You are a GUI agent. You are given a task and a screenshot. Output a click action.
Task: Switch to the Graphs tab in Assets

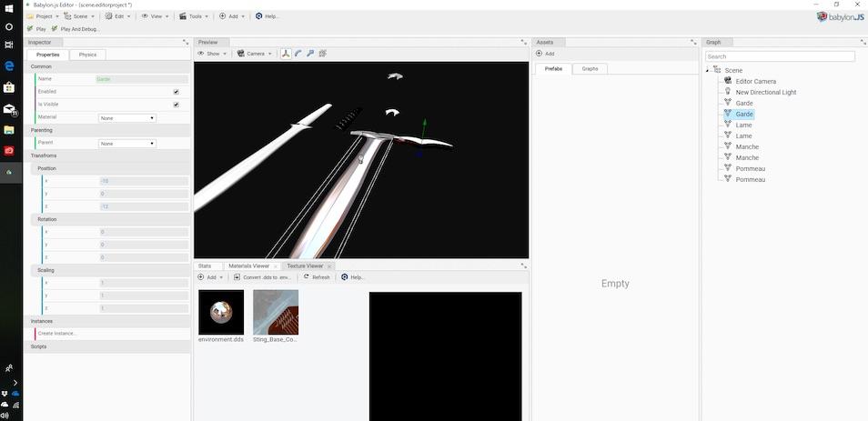tap(590, 68)
